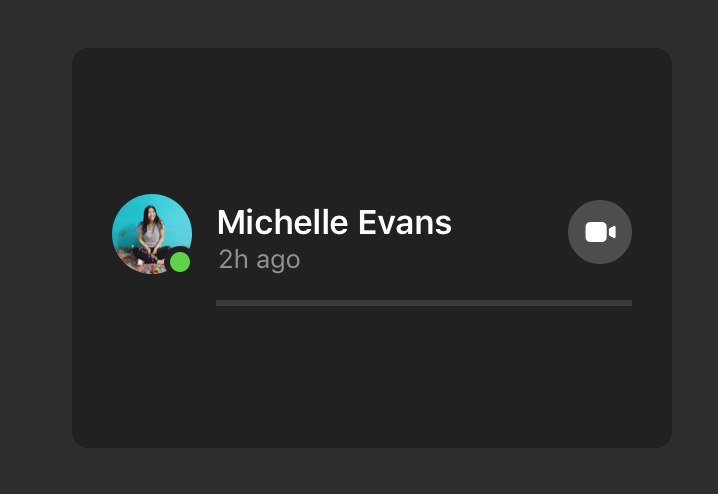Select the woman's face in avatar
This screenshot has width=718, height=494.
pos(150,213)
